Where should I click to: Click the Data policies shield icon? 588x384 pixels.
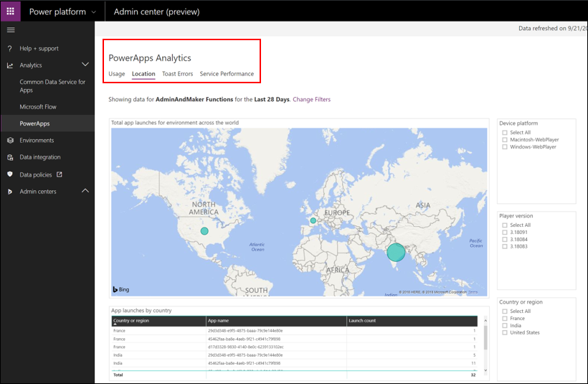click(x=10, y=174)
